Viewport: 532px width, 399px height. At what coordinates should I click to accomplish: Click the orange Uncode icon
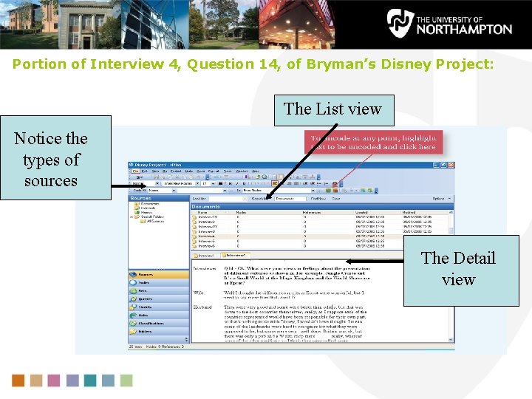click(335, 191)
